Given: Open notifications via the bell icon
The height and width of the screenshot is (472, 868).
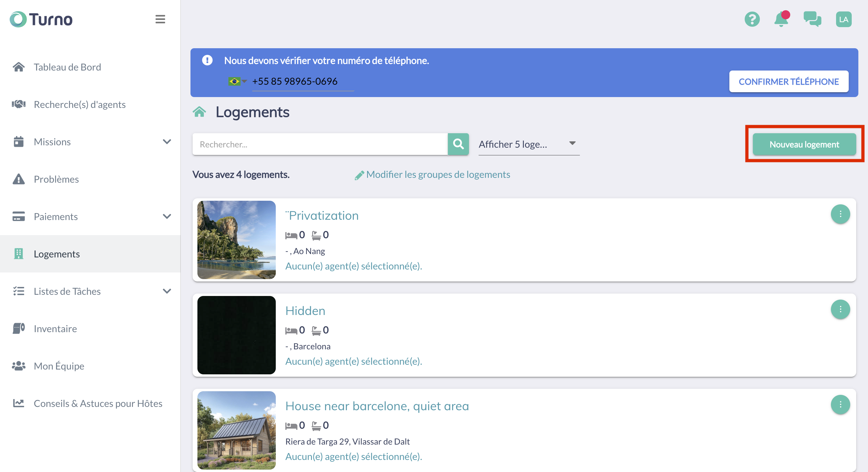Looking at the screenshot, I should point(781,19).
